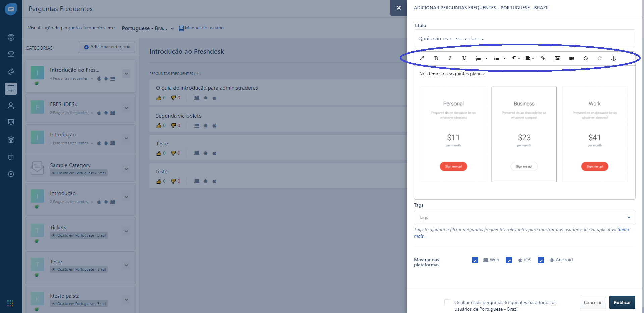Open FAQ book icon in sidebar
644x313 pixels.
pos(11,88)
